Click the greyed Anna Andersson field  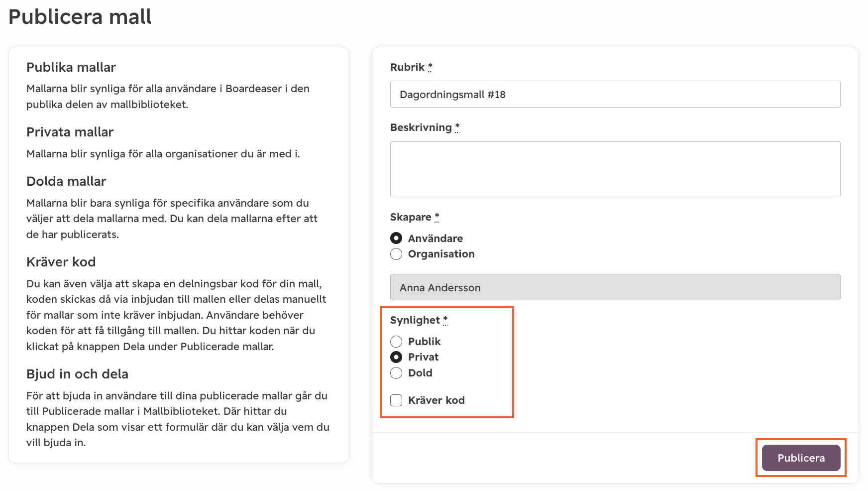(615, 287)
